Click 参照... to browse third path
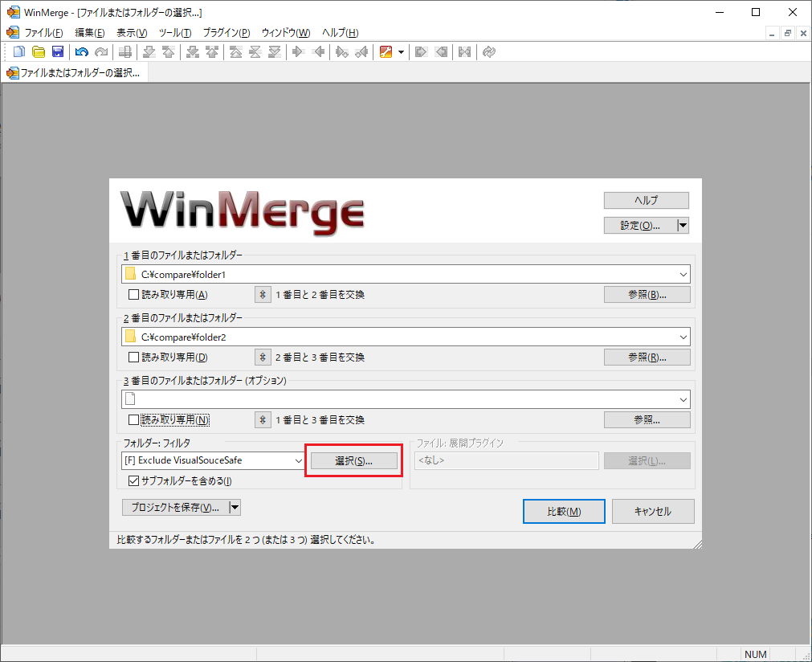812x662 pixels. point(647,420)
